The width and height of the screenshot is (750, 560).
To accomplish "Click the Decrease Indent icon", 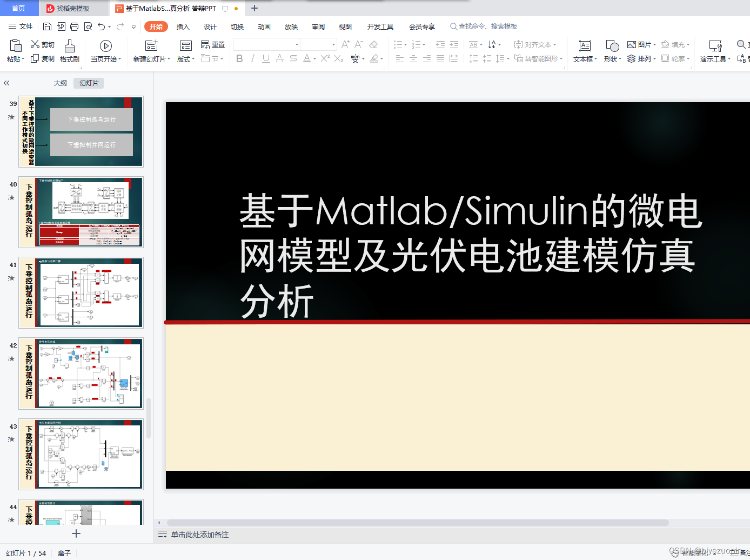I will [440, 44].
